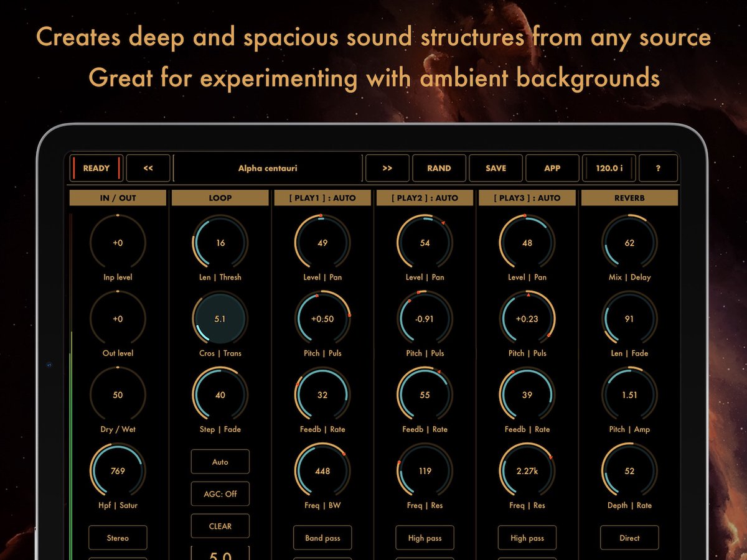Change the Direct mode selector in REVERB
Screen dimensions: 747x560
629,538
